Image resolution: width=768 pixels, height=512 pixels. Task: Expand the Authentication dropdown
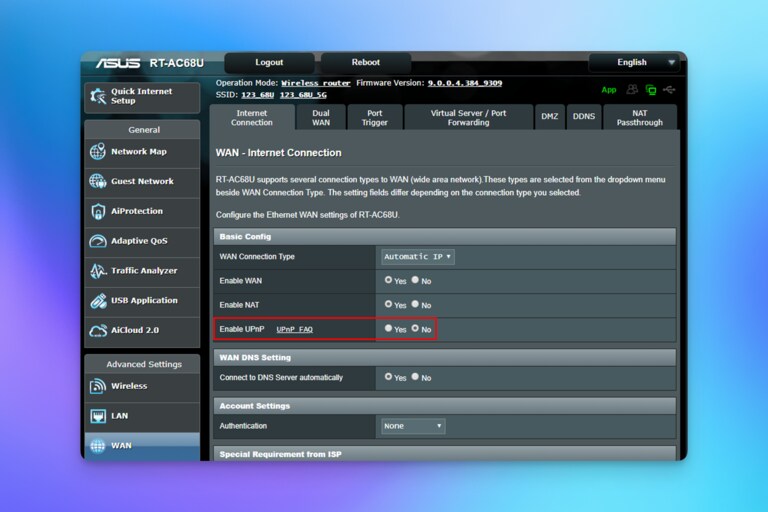pyautogui.click(x=413, y=426)
